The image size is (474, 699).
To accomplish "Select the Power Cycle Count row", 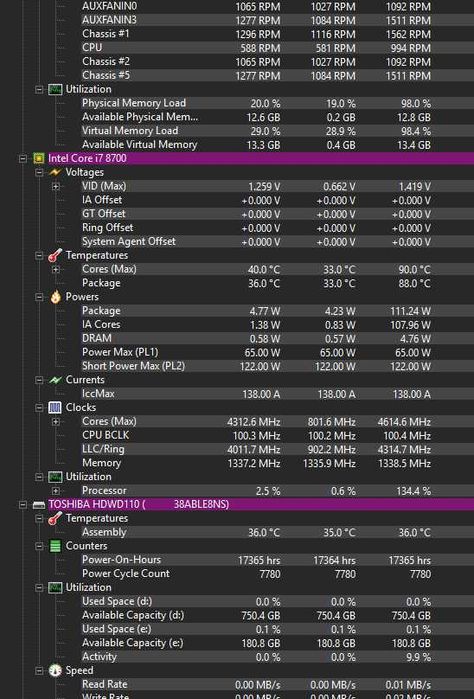I will (277, 574).
